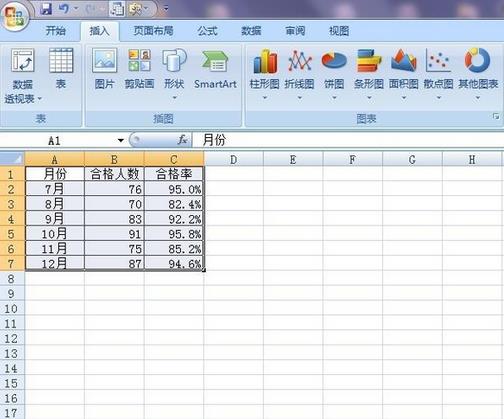The image size is (504, 419).
Task: Insert a scatter chart (散点图)
Action: click(x=438, y=74)
